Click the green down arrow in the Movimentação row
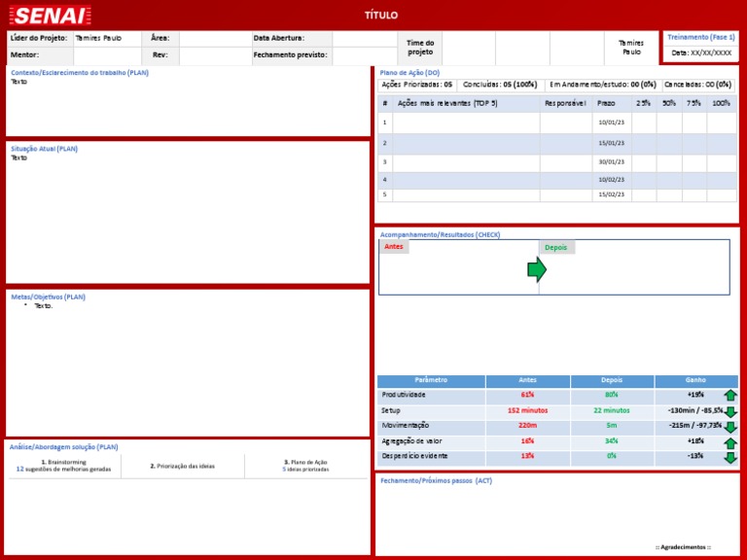The image size is (747, 560). 729,427
